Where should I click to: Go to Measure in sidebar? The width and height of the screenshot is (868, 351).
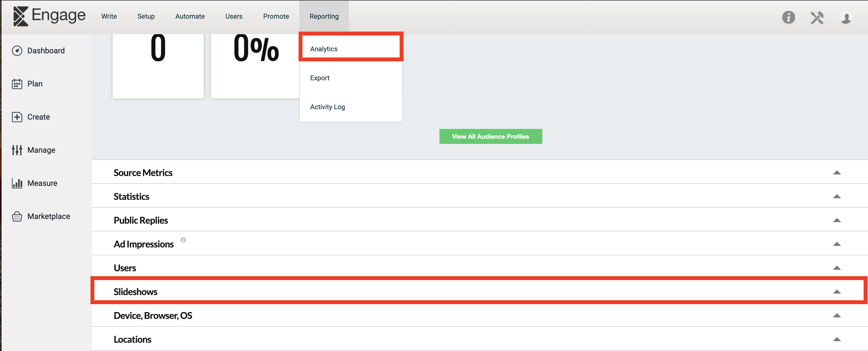pyautogui.click(x=42, y=183)
